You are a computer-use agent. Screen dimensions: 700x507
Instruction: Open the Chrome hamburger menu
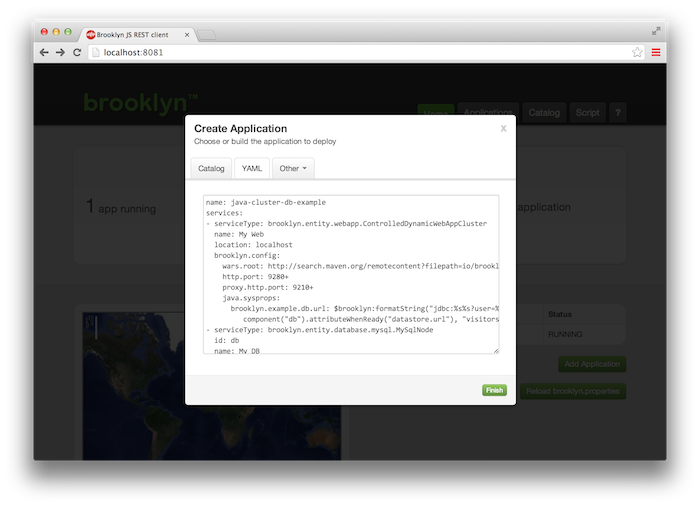655,52
